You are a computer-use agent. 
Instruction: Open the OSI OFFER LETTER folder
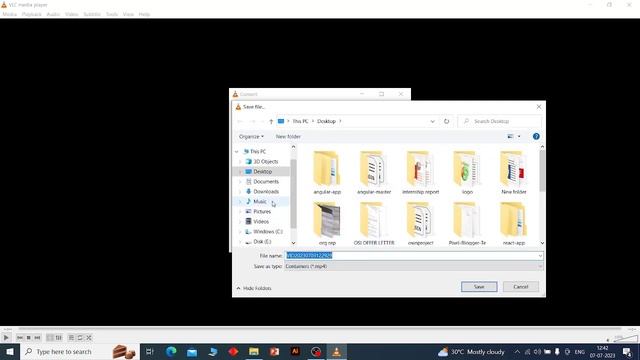[x=374, y=223]
